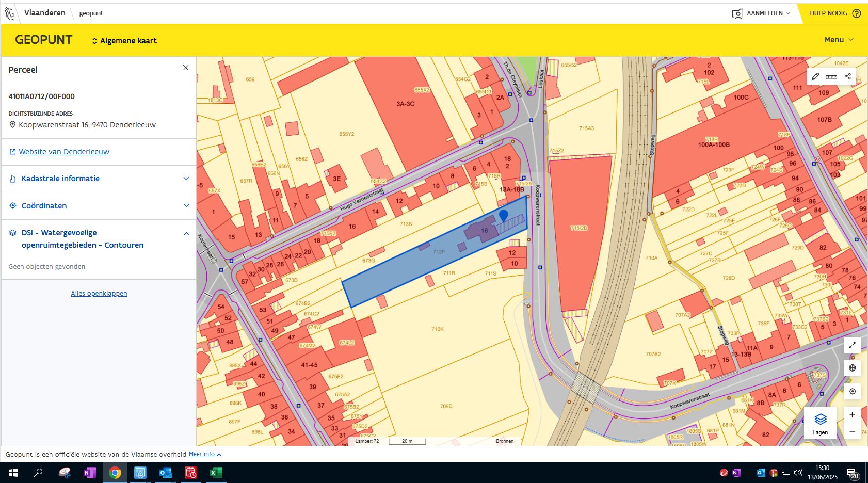Close the Perceel panel
868x483 pixels.
[x=186, y=68]
